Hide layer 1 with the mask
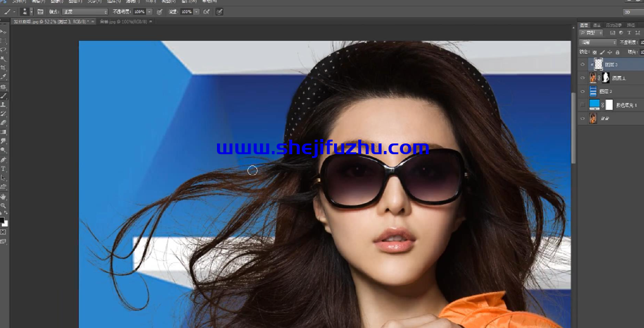 coord(583,78)
